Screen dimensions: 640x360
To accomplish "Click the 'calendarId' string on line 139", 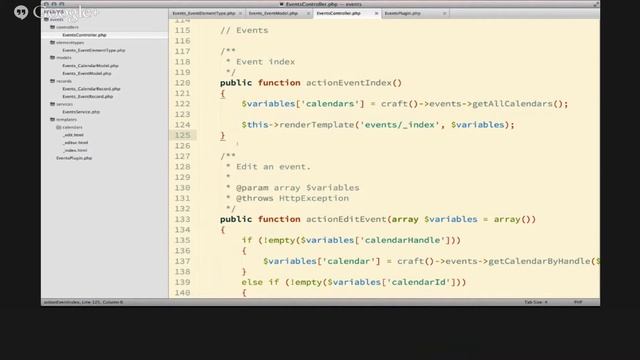I will [x=418, y=282].
